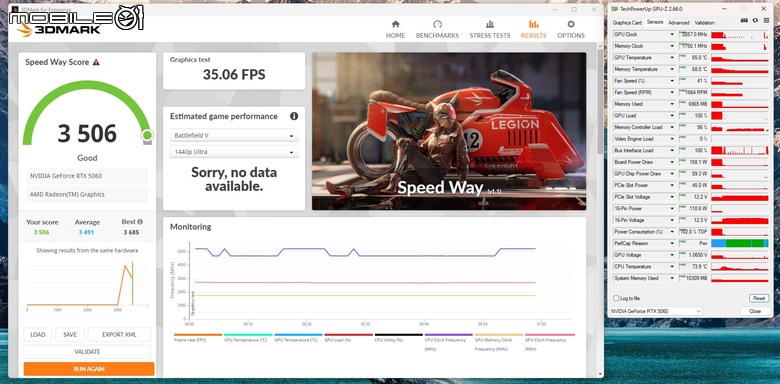Click warning triangle beside Speed Way Score
This screenshot has height=384, width=780.
click(96, 62)
